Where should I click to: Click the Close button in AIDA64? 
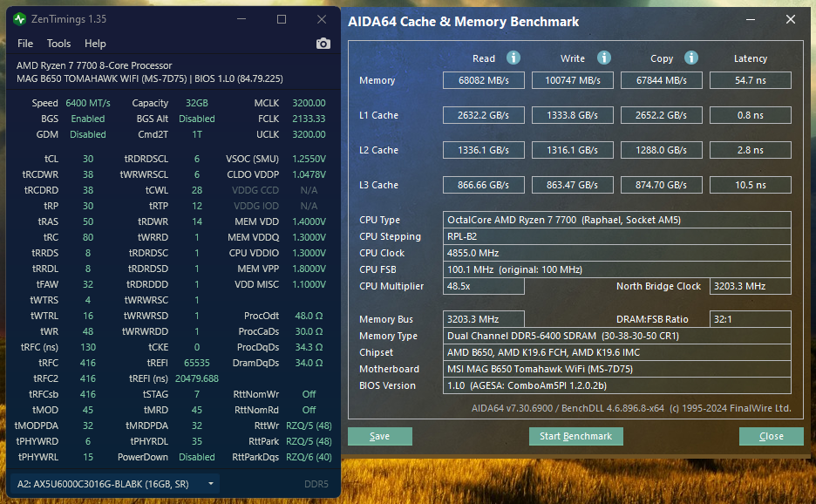772,436
